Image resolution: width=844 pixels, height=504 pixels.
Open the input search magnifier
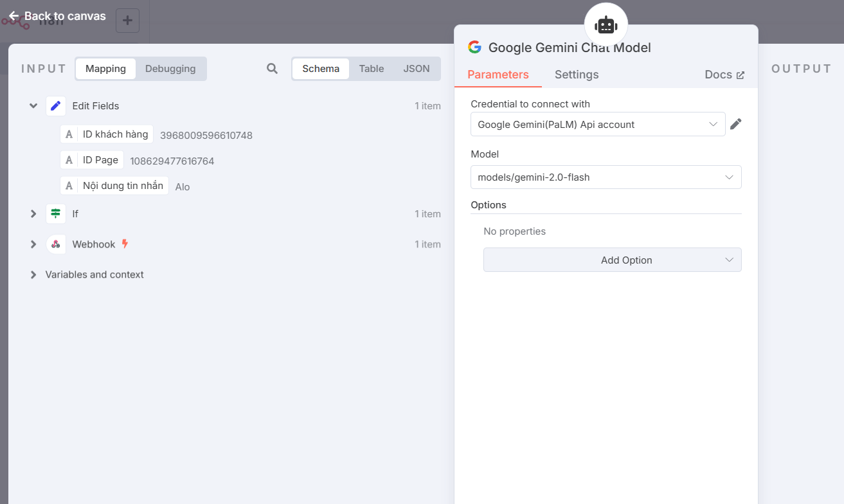coord(272,69)
